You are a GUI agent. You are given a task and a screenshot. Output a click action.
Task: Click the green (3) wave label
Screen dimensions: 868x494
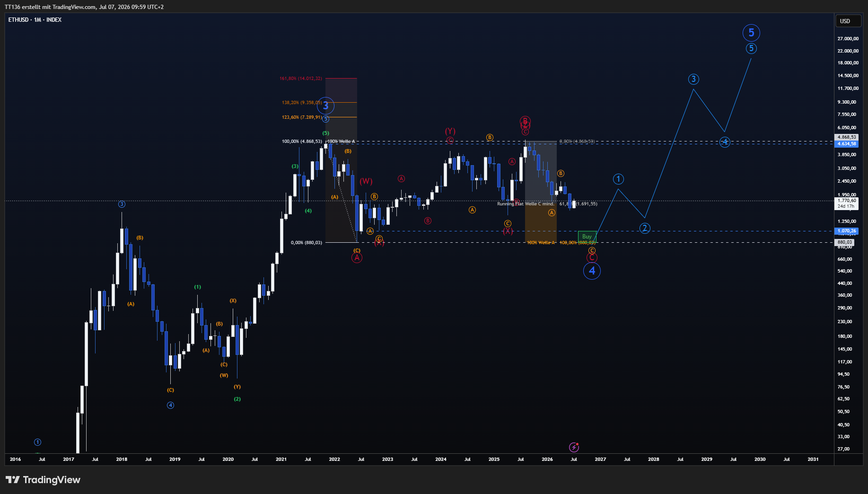(x=295, y=167)
